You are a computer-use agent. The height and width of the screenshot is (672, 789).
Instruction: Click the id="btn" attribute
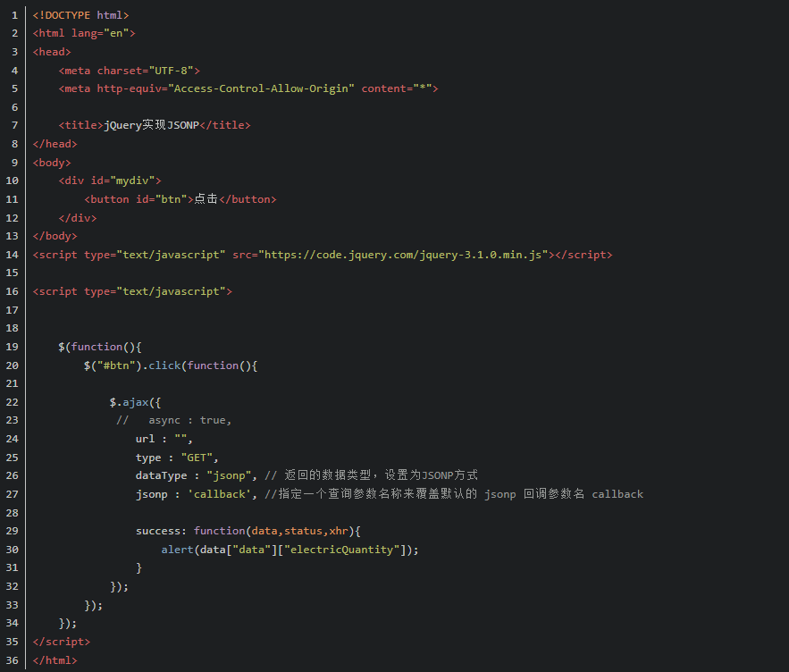[x=162, y=199]
